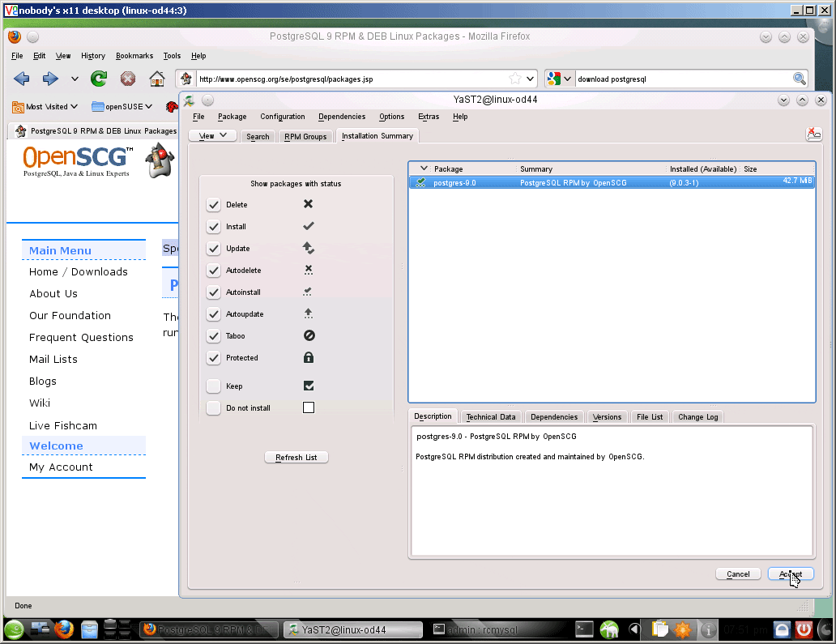Open the openSUSE start menu button
Image resolution: width=836 pixels, height=644 pixels.
point(14,629)
